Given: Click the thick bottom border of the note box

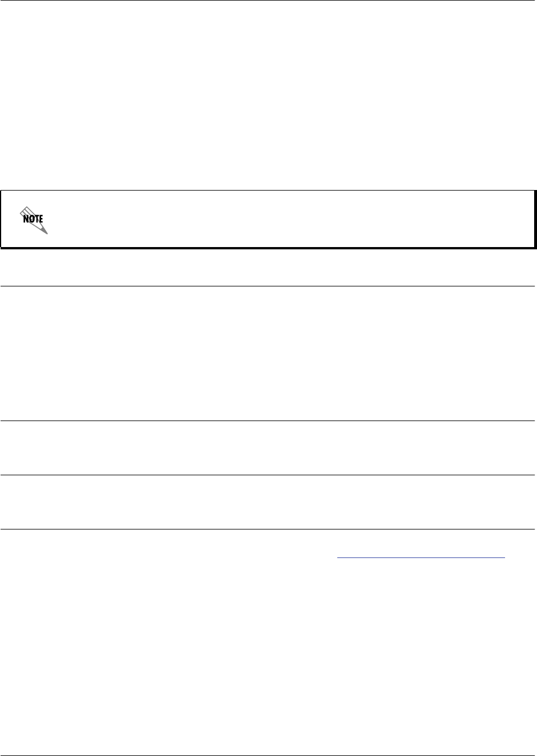Looking at the screenshot, I should [x=268, y=247].
